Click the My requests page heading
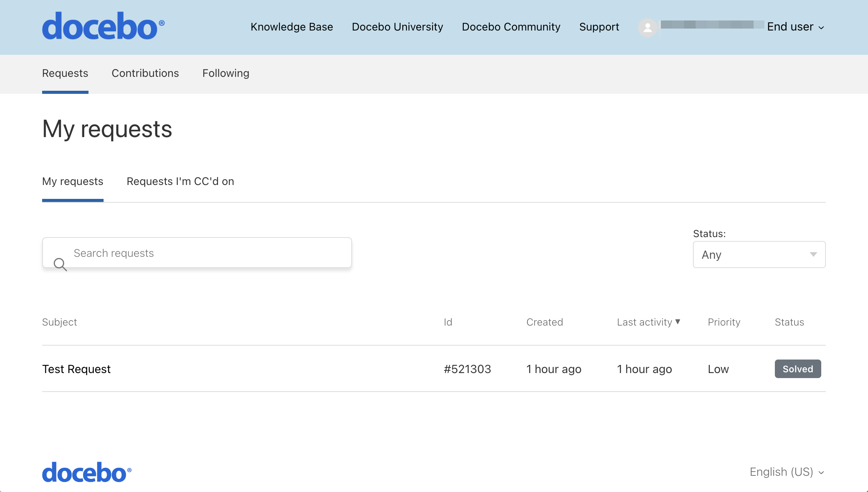 (107, 129)
